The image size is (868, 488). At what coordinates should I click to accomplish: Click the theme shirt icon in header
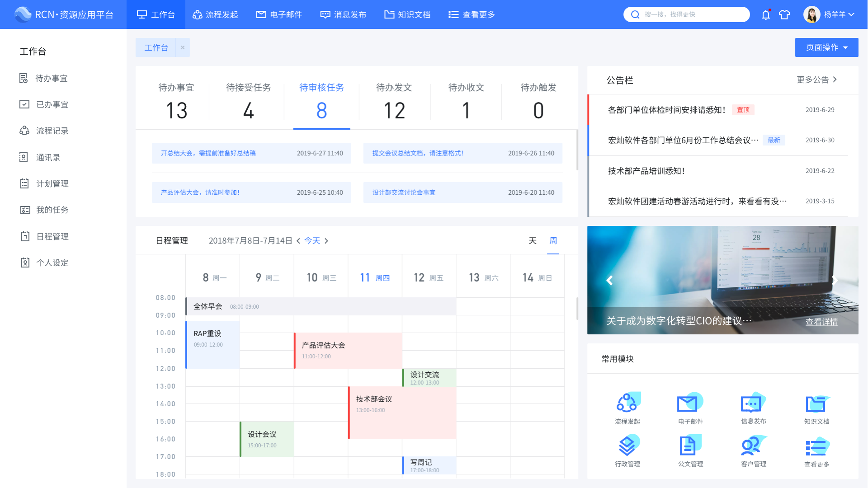click(784, 14)
